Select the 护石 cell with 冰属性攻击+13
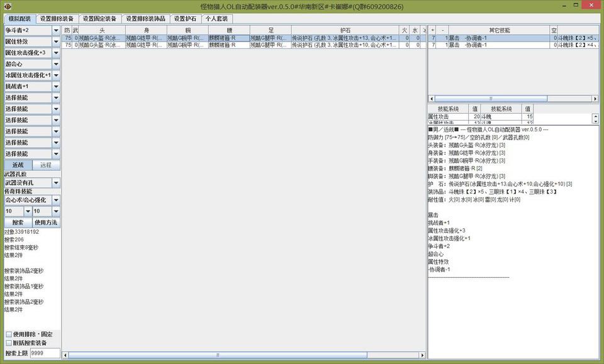The height and width of the screenshot is (364, 604). [345, 38]
